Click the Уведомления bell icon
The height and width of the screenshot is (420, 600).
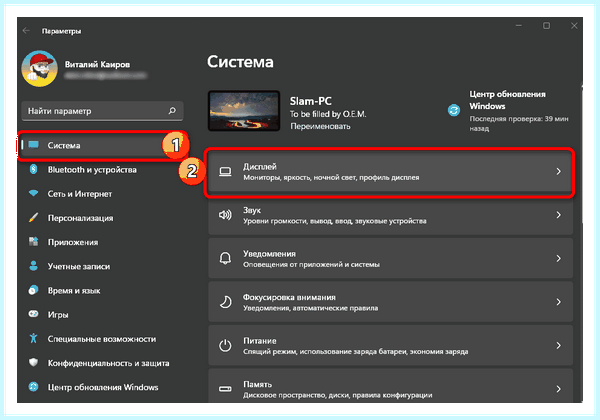click(225, 259)
